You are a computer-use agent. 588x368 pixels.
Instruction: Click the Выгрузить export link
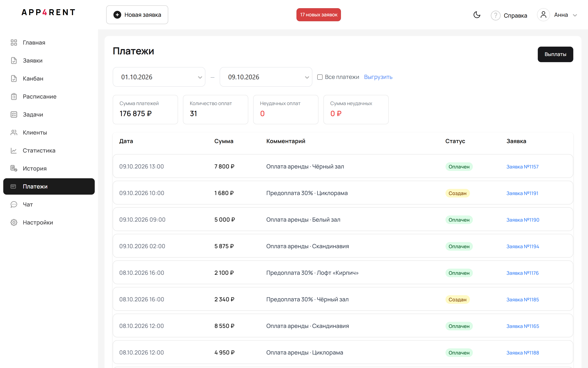click(378, 77)
